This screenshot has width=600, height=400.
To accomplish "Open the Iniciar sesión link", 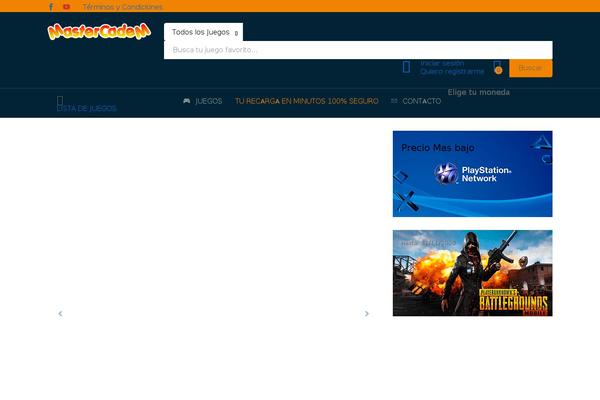I will 442,63.
